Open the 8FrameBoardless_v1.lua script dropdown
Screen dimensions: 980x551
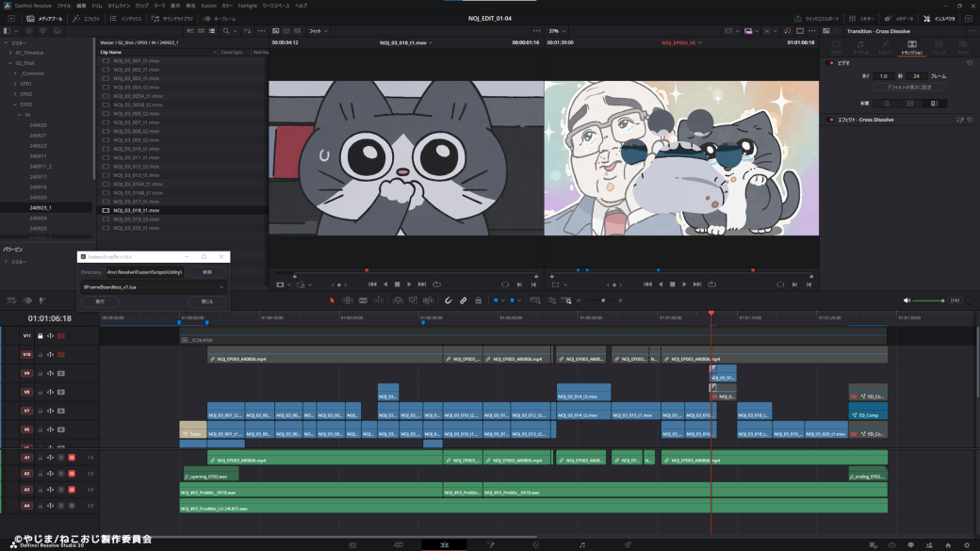tap(153, 286)
